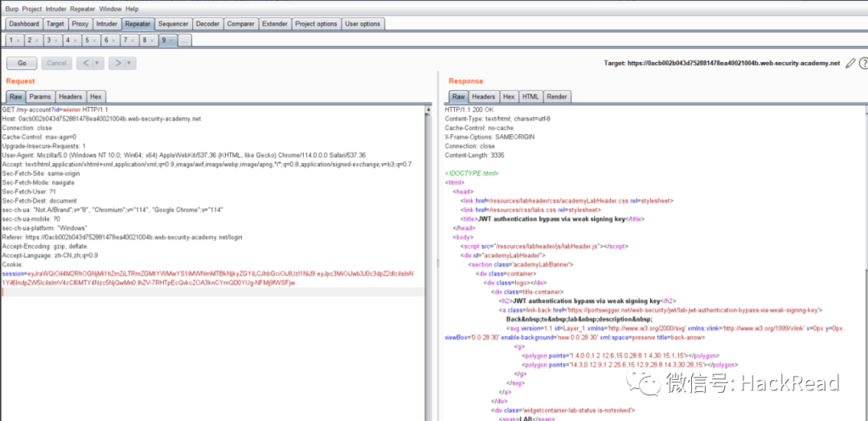This screenshot has width=868, height=421.
Task: Close Repeater tab 9
Action: pyautogui.click(x=170, y=40)
